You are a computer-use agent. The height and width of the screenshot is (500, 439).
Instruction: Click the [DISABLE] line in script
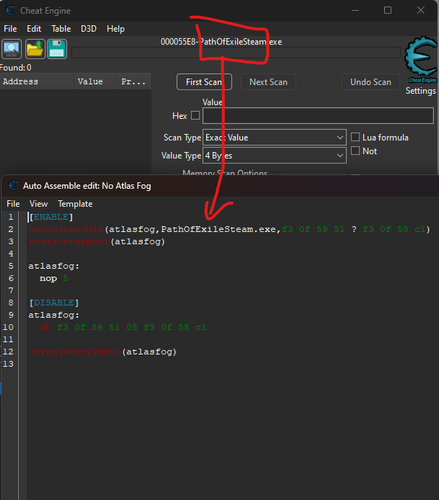(54, 303)
